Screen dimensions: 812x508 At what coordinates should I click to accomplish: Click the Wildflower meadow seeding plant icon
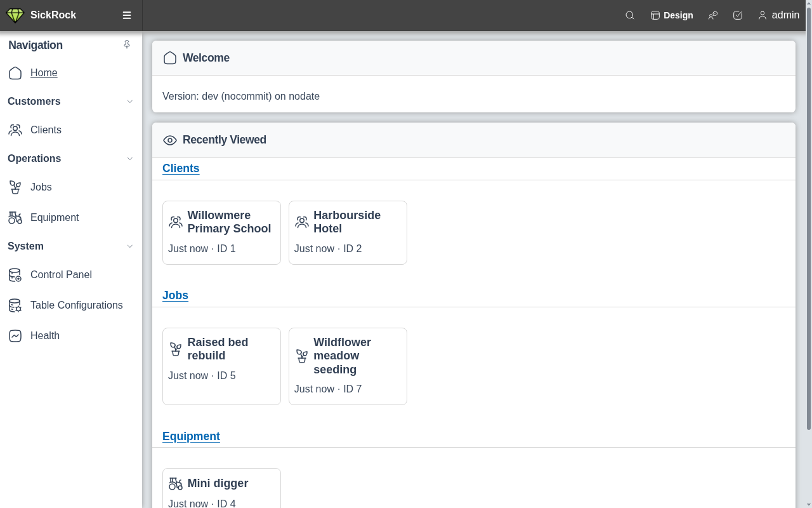tap(302, 356)
